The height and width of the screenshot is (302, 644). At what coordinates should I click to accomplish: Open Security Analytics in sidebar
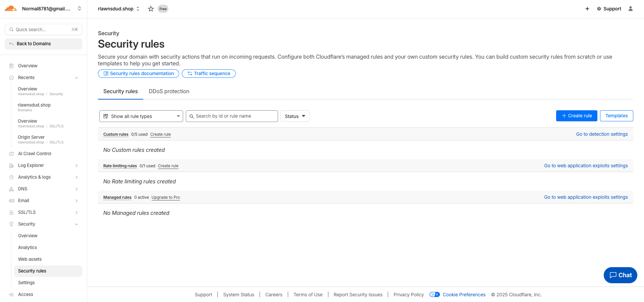click(x=28, y=247)
